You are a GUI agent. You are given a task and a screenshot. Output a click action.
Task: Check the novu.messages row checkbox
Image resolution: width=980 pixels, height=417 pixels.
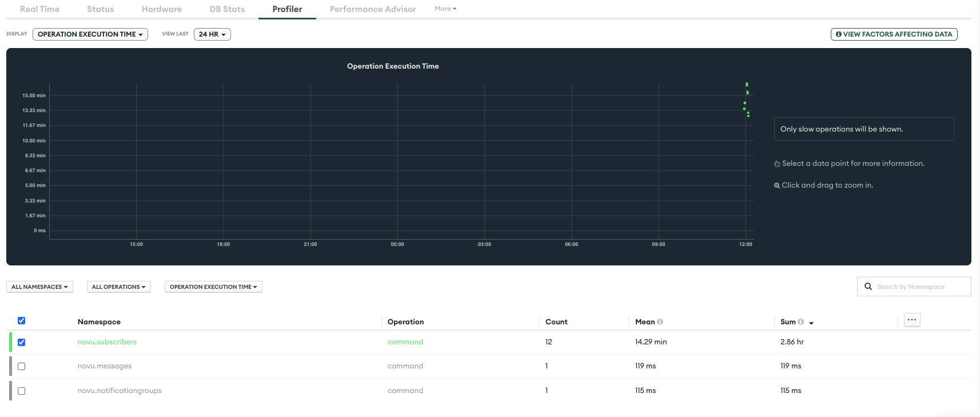pos(21,366)
